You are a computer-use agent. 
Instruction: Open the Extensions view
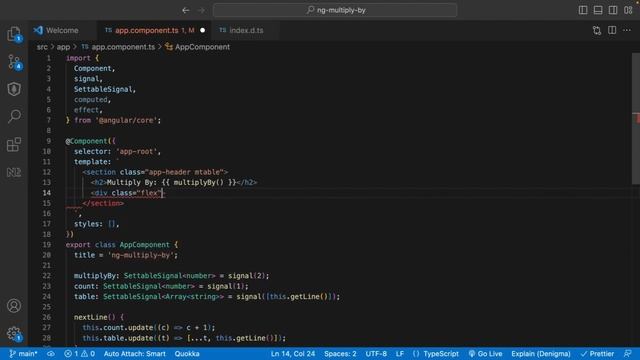click(x=14, y=144)
